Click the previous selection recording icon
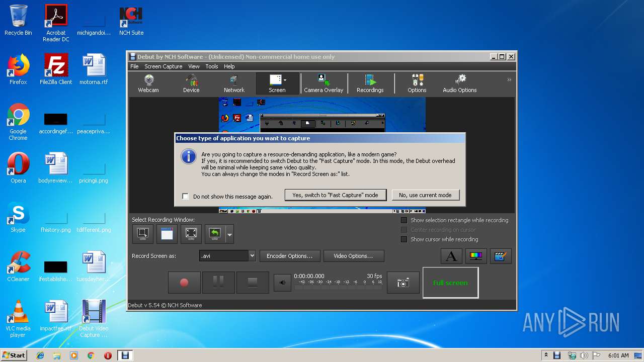 pos(215,234)
